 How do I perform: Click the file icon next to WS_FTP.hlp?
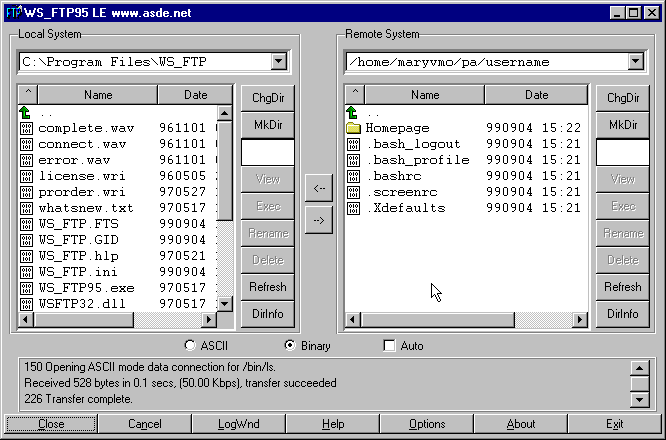(x=26, y=257)
